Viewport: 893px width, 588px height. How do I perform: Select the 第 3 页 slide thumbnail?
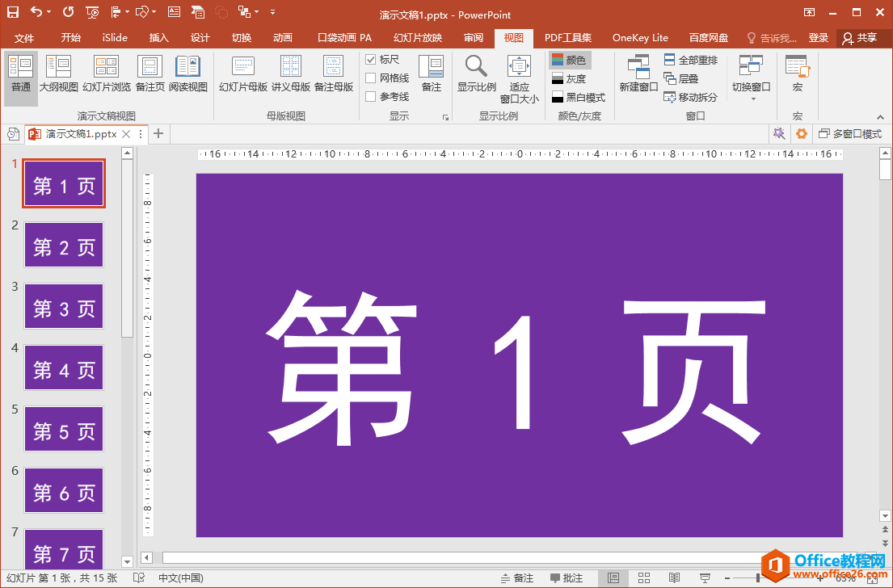click(x=64, y=307)
